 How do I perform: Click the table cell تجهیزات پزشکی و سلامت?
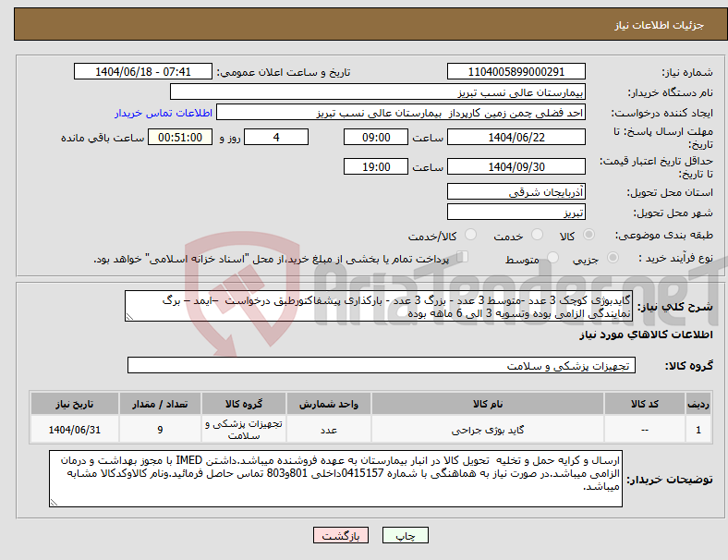click(244, 430)
